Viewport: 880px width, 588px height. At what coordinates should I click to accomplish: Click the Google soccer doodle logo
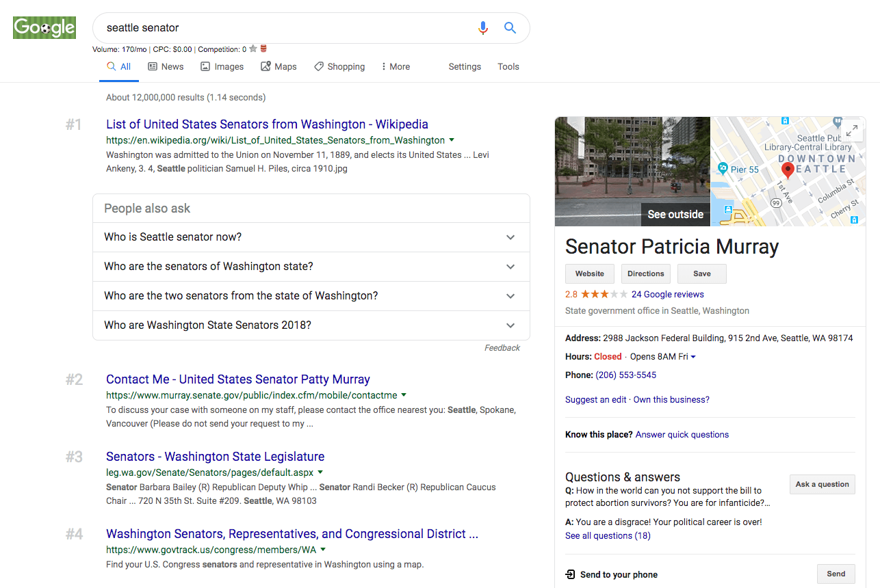tap(44, 28)
